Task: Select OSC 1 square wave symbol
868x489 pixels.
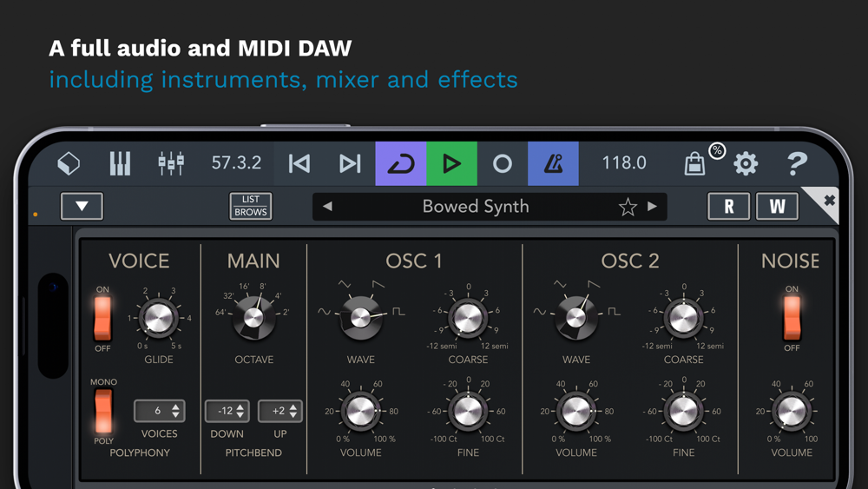Action: (398, 312)
